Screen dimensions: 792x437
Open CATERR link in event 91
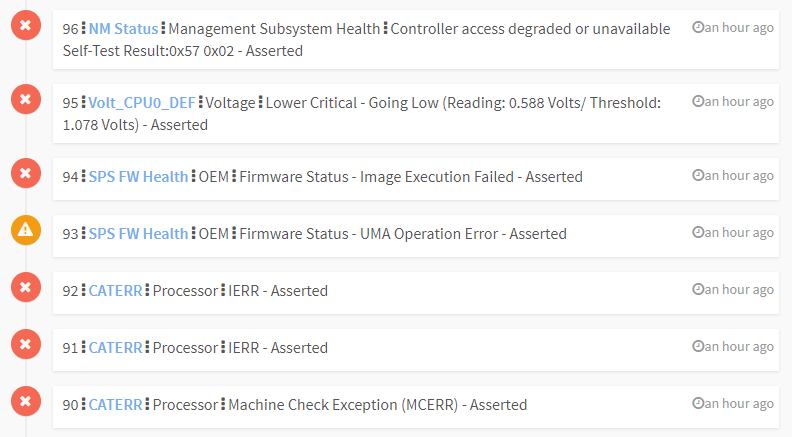116,348
